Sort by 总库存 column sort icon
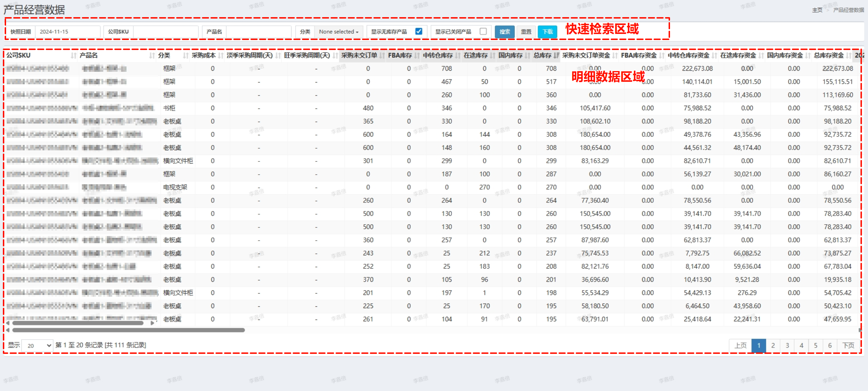868x391 pixels. pos(556,55)
